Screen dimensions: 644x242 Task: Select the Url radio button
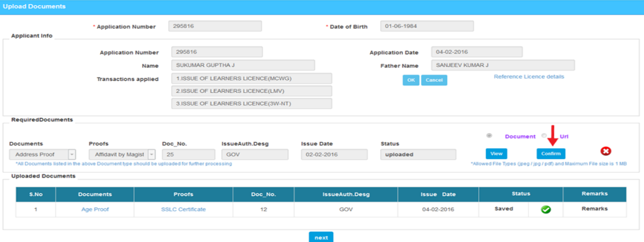544,136
